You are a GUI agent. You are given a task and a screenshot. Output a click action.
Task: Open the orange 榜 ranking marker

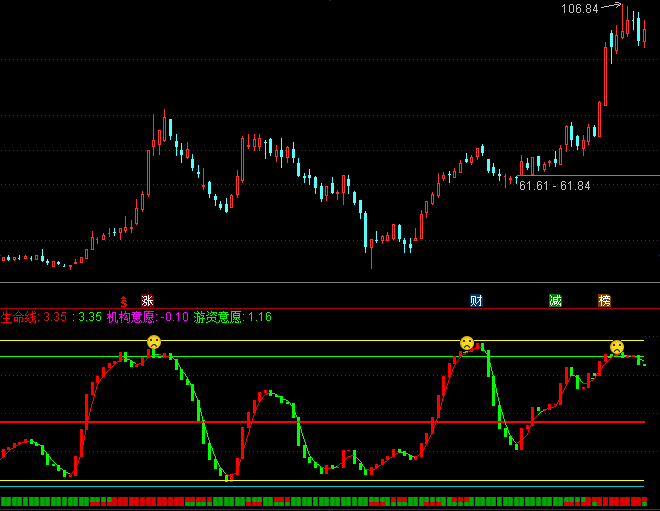604,301
